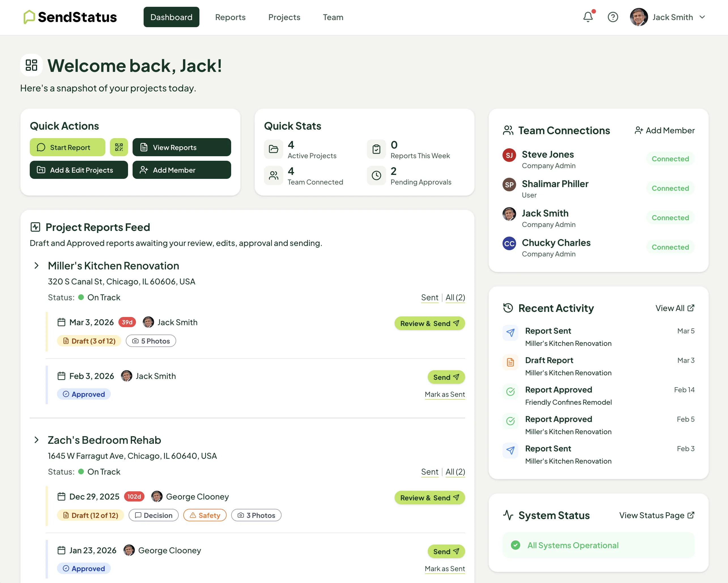Expand the Miller's Kitchen Renovation project
Screen dimensions: 728x583
[36, 265]
